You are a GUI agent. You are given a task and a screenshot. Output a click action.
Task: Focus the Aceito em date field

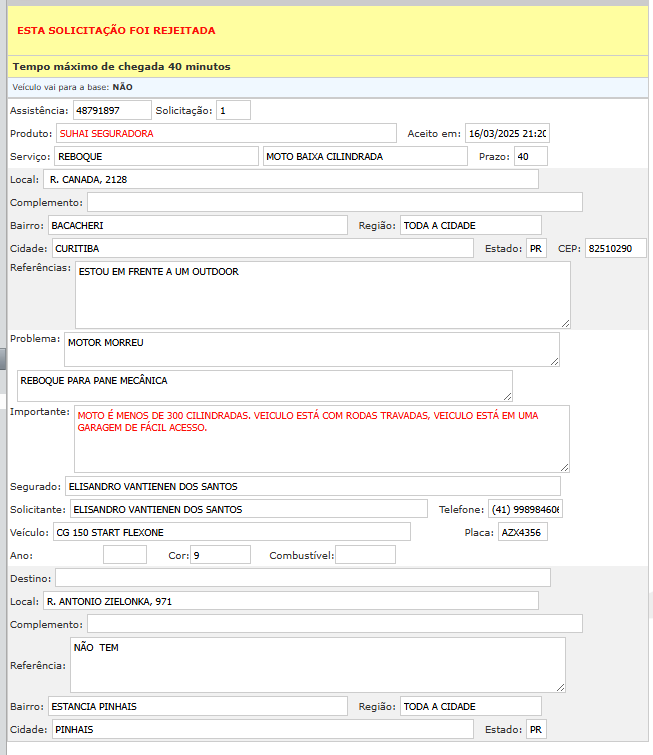coord(508,134)
